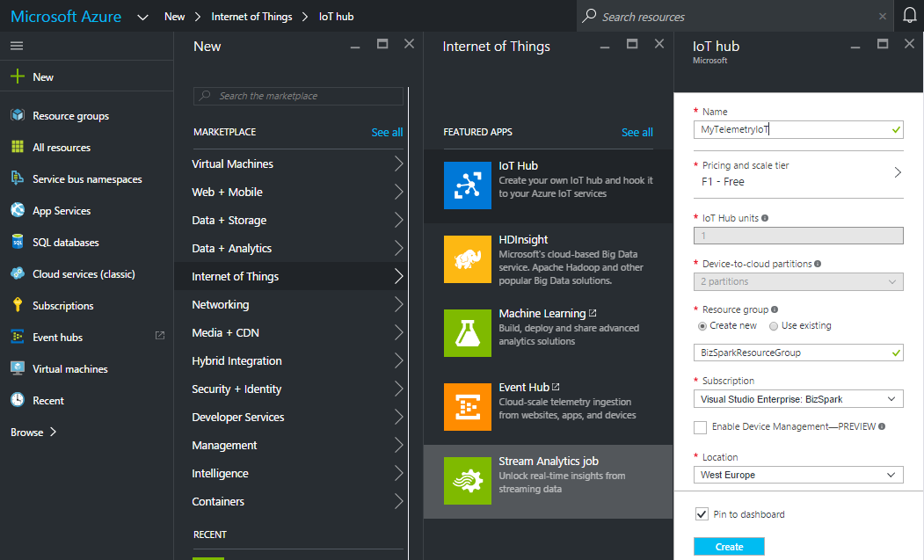Click the Search the marketplace field
This screenshot has width=924, height=560.
click(x=299, y=96)
